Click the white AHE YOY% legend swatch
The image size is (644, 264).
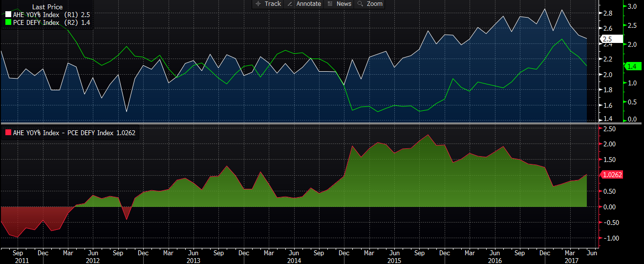click(x=8, y=15)
